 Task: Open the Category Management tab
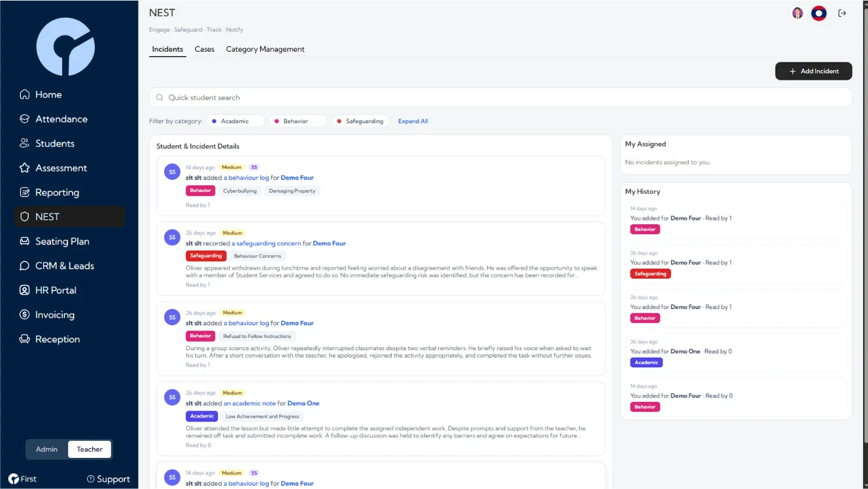tap(265, 49)
